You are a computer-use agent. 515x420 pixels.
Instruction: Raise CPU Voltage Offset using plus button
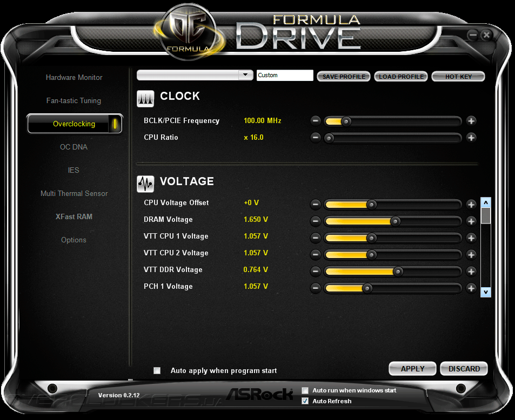click(471, 205)
